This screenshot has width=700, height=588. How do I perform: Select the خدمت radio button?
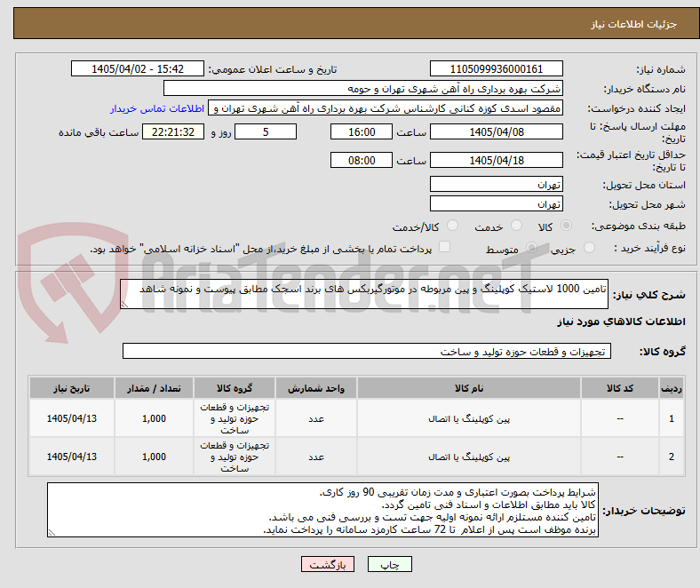tap(516, 226)
